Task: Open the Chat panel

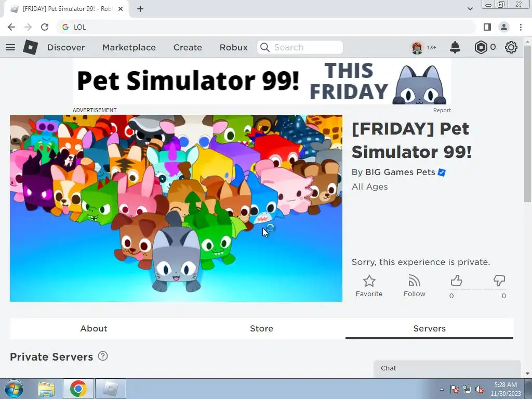Action: (447, 368)
